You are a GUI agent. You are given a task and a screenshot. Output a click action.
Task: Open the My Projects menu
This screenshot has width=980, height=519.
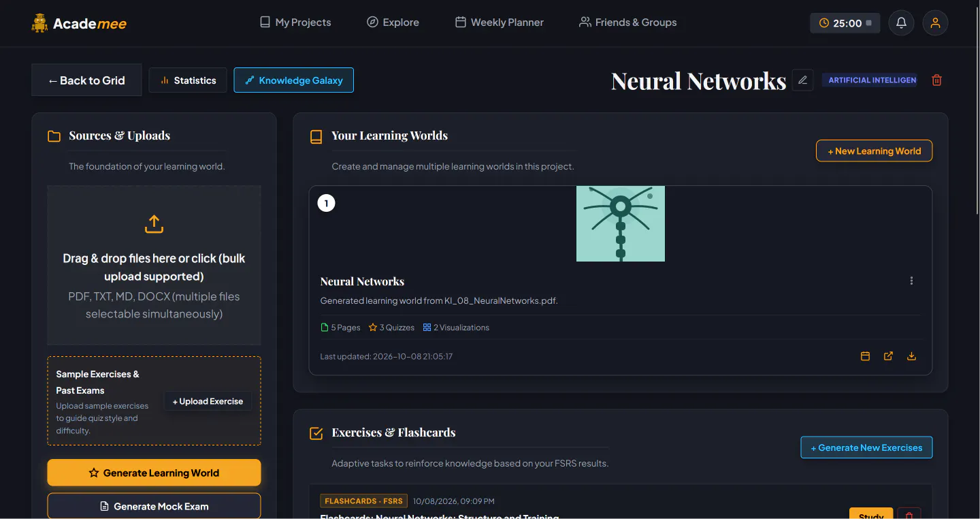pyautogui.click(x=295, y=22)
